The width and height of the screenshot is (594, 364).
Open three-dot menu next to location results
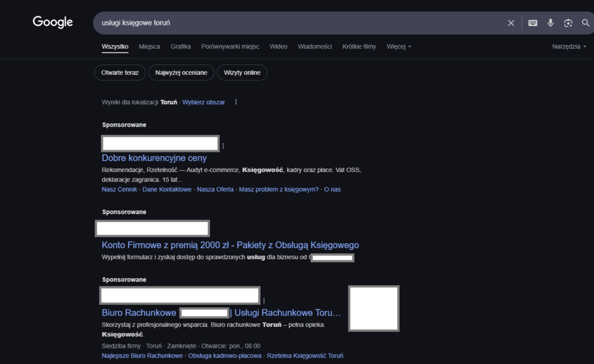click(x=236, y=102)
